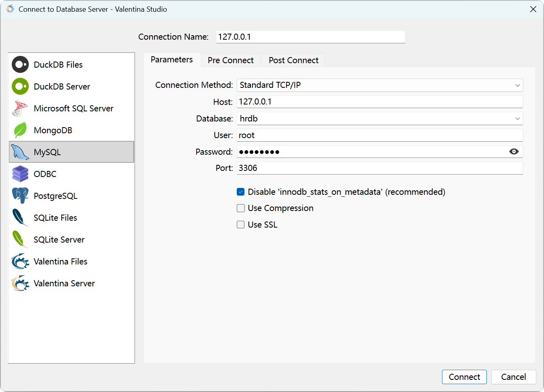The width and height of the screenshot is (544, 392).
Task: Click the User field containing root
Action: [x=380, y=135]
